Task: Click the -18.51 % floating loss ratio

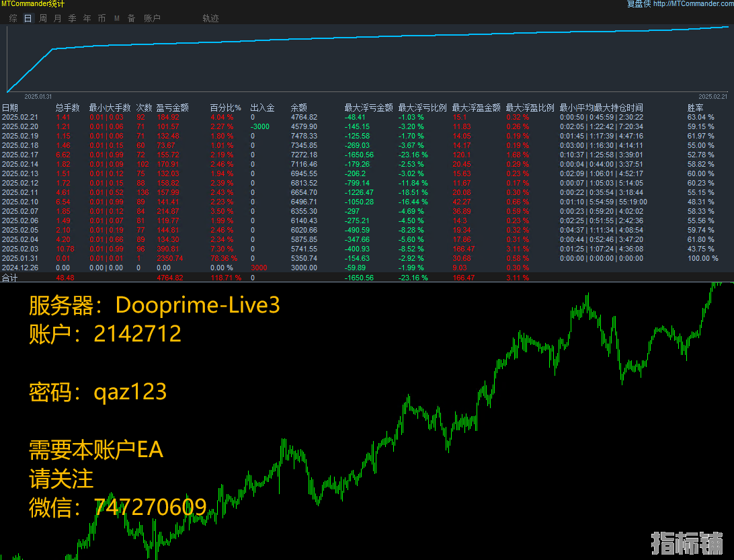Action: [413, 192]
